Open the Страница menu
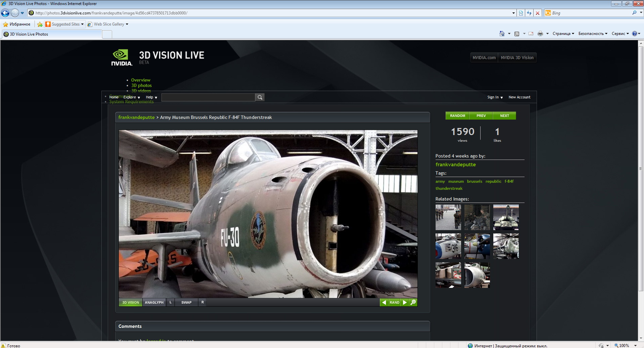 pos(563,34)
